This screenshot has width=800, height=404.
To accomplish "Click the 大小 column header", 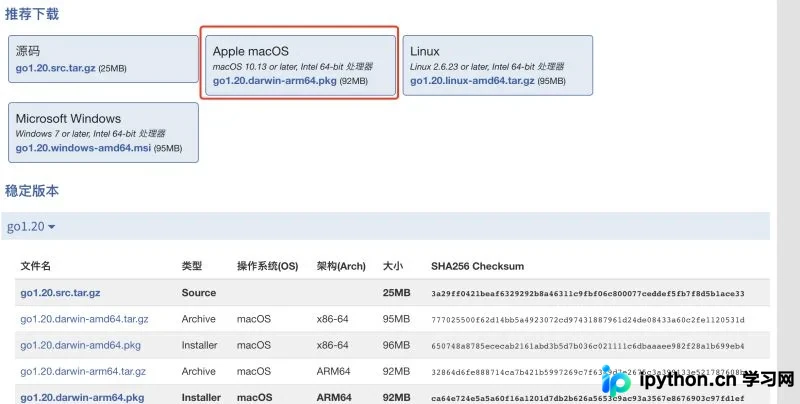I will [393, 266].
